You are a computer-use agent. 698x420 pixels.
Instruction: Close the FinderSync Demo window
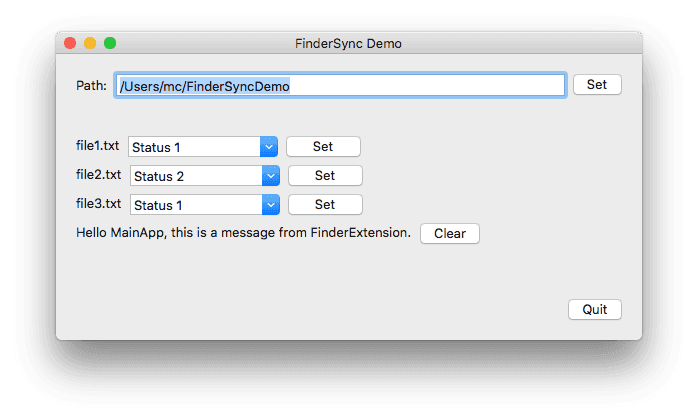point(70,44)
